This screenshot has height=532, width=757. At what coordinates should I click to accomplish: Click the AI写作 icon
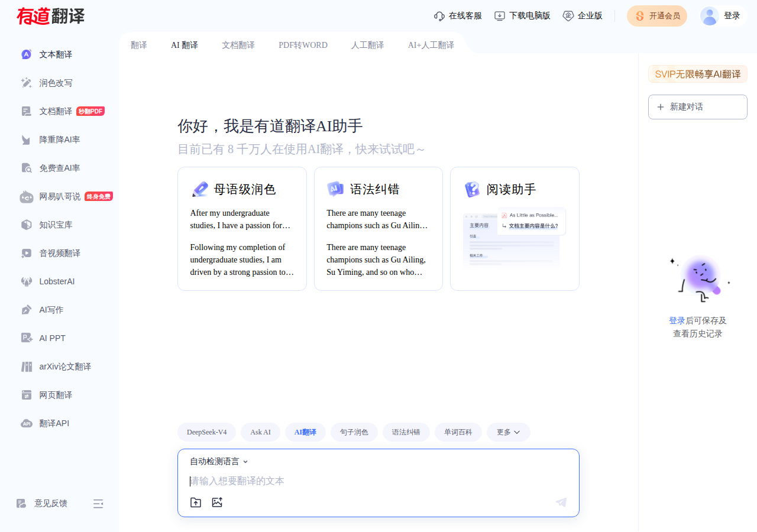[26, 310]
